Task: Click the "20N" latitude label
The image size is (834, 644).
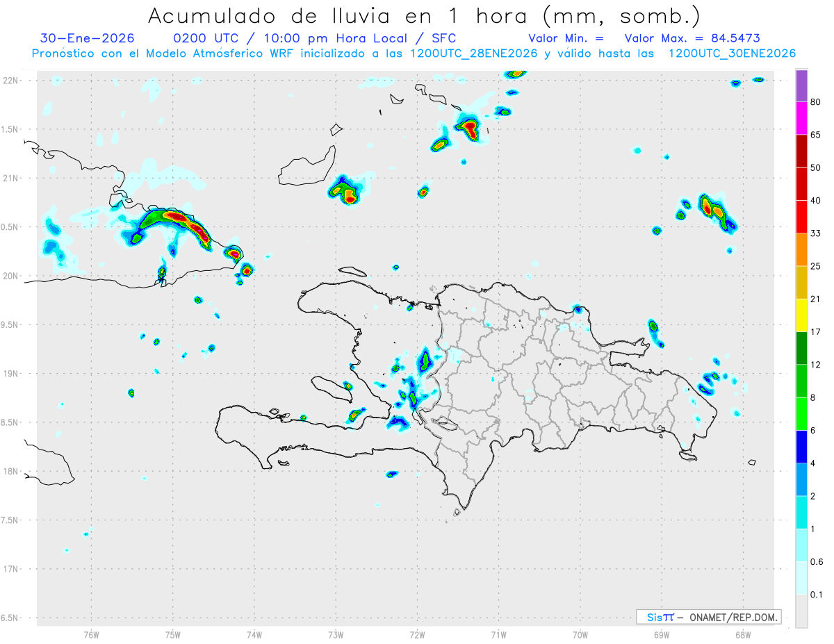Action: click(10, 276)
